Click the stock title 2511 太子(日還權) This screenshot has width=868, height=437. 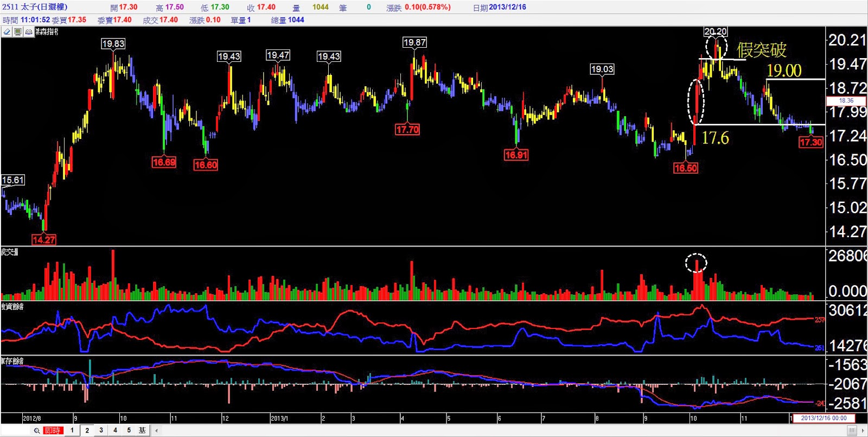click(x=35, y=7)
